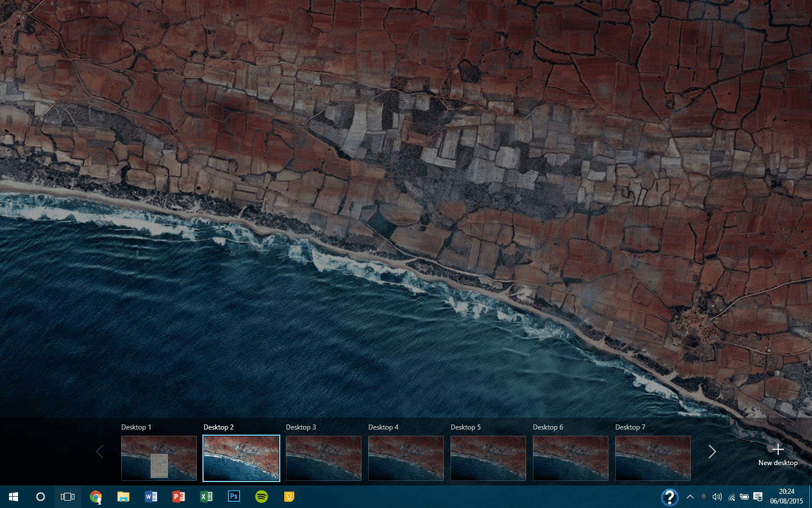812x508 pixels.
Task: Add a New desktop
Action: coord(778,454)
